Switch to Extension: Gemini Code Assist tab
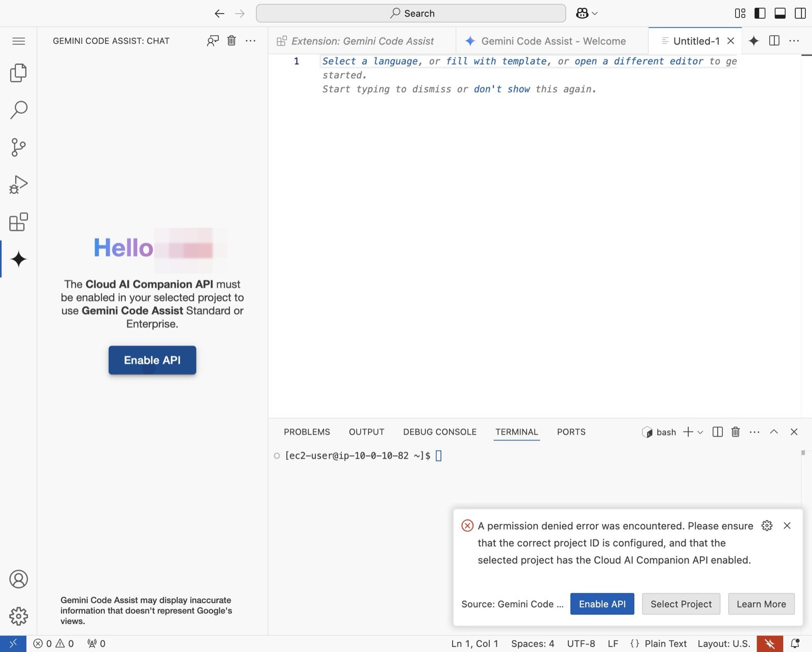This screenshot has width=812, height=652. coord(362,41)
